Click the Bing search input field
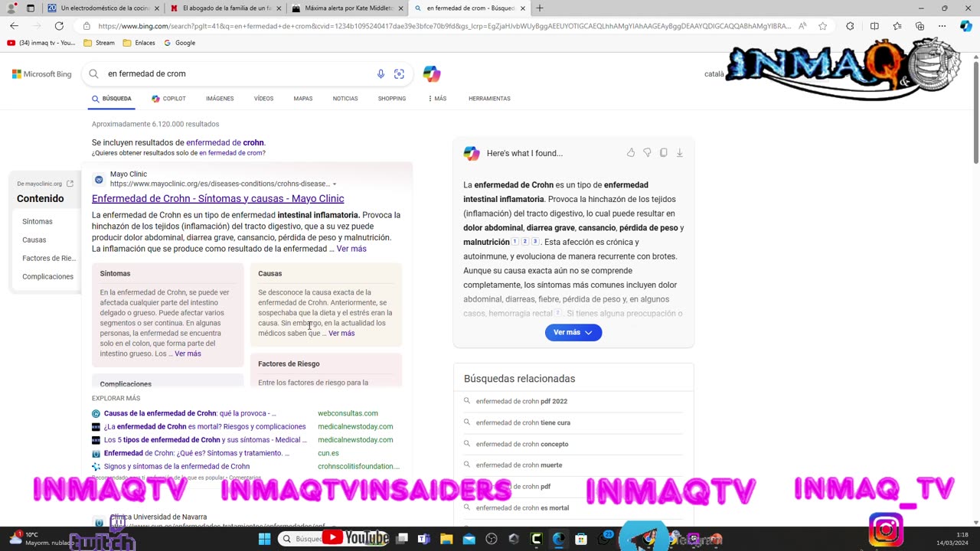The height and width of the screenshot is (551, 980). coord(237,74)
